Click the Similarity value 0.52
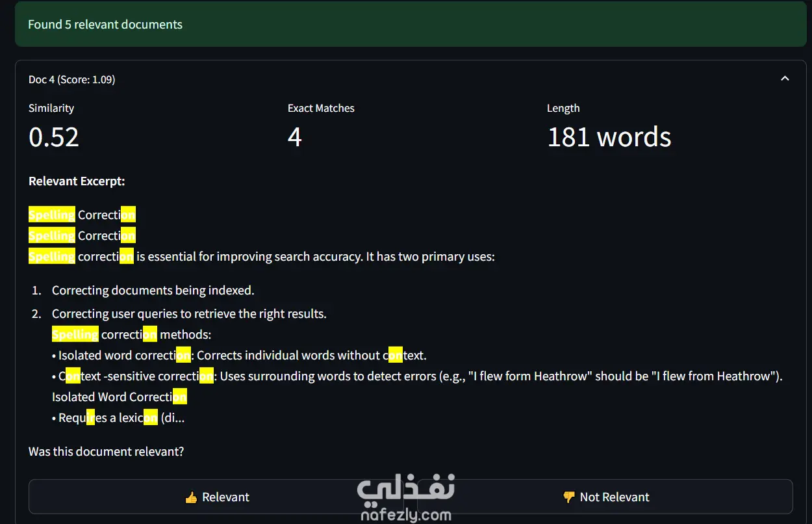The width and height of the screenshot is (812, 524). click(x=54, y=137)
